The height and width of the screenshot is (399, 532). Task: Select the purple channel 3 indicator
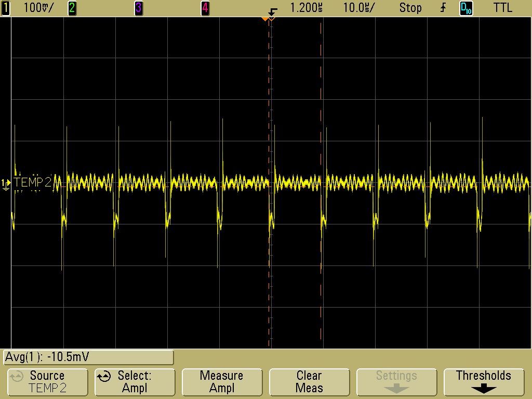[x=138, y=8]
